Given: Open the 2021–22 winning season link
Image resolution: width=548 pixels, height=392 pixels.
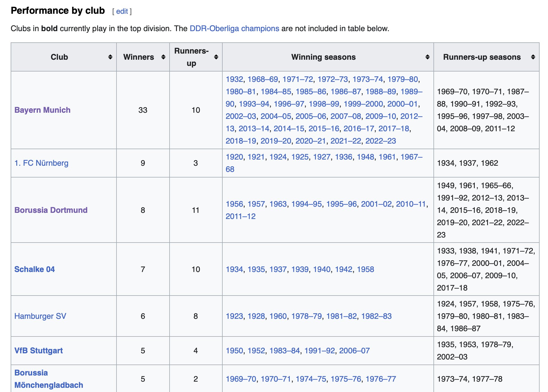Looking at the screenshot, I should pos(346,141).
